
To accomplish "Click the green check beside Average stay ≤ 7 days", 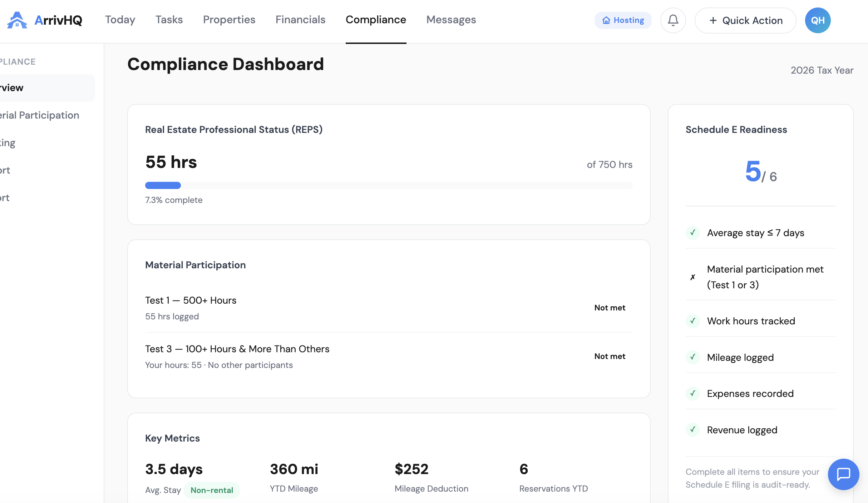I will 694,233.
